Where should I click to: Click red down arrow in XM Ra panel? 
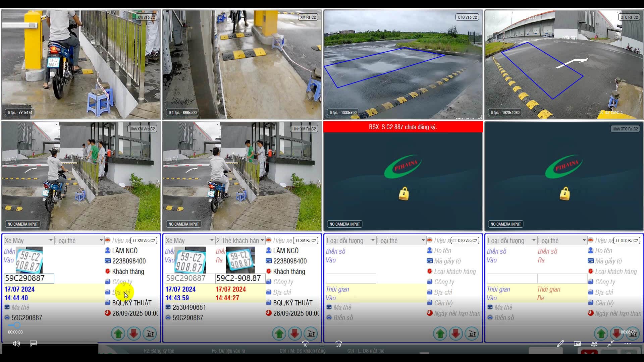coord(295,334)
